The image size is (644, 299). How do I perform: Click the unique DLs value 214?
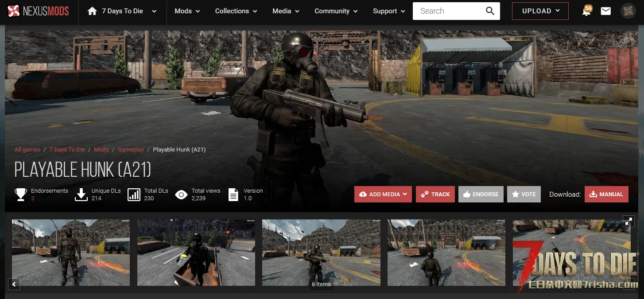click(97, 198)
